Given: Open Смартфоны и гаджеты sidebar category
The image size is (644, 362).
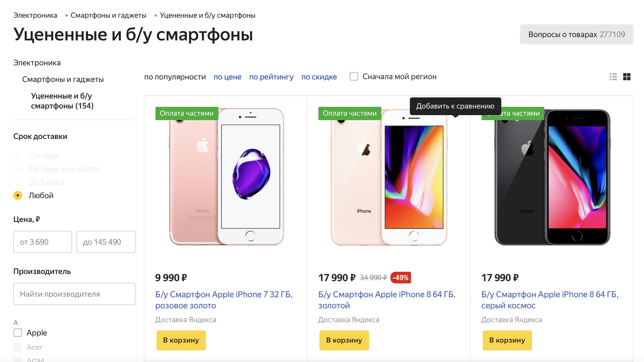Looking at the screenshot, I should [x=63, y=79].
